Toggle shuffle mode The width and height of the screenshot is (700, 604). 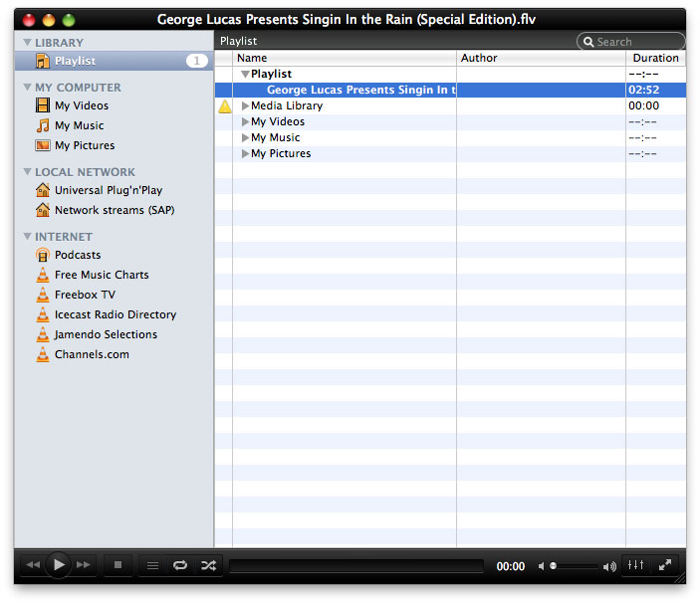[208, 565]
